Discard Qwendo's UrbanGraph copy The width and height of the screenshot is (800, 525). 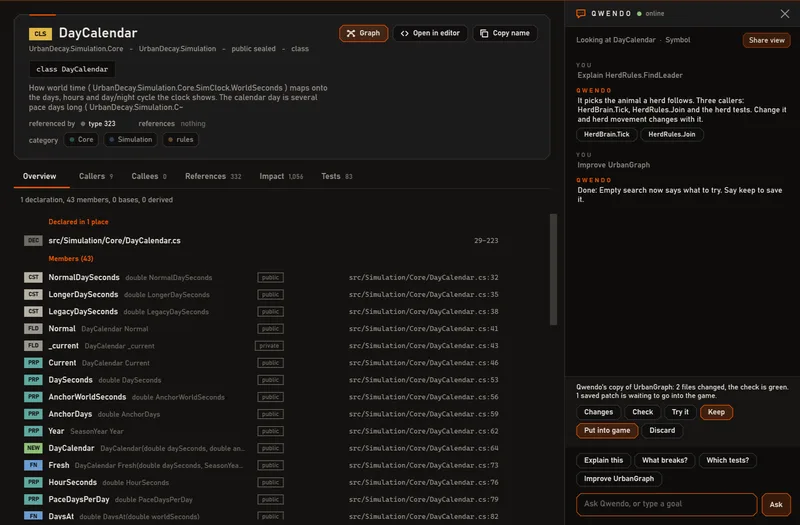662,431
